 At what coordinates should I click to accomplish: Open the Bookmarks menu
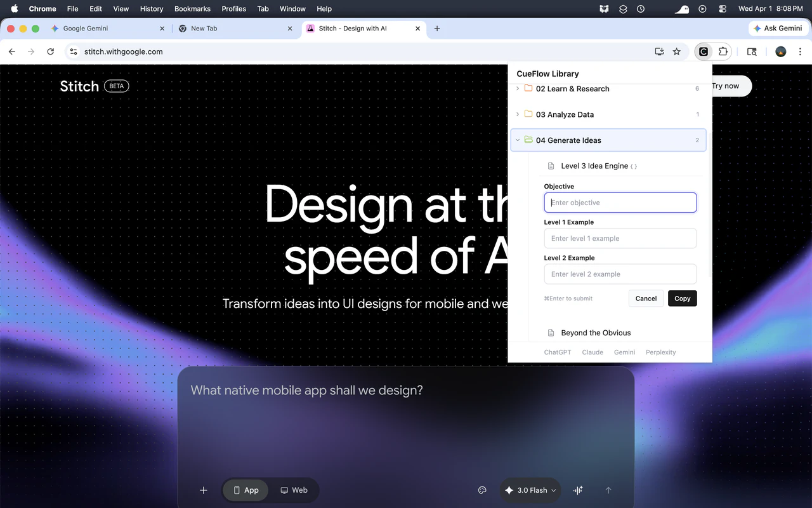(x=192, y=9)
